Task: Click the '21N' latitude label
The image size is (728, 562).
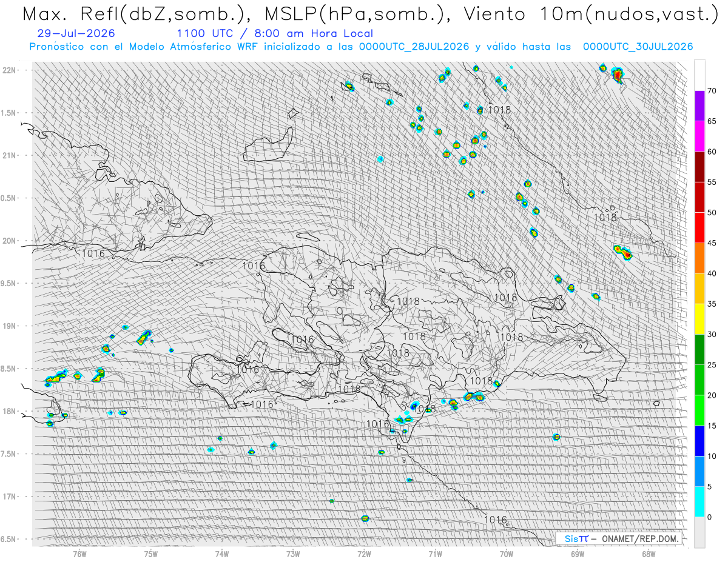Action: click(10, 155)
